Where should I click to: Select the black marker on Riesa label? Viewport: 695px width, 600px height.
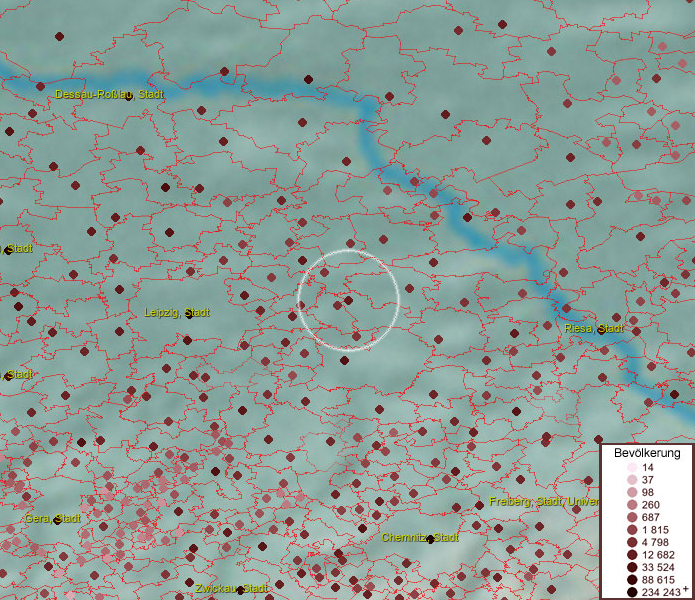click(601, 330)
